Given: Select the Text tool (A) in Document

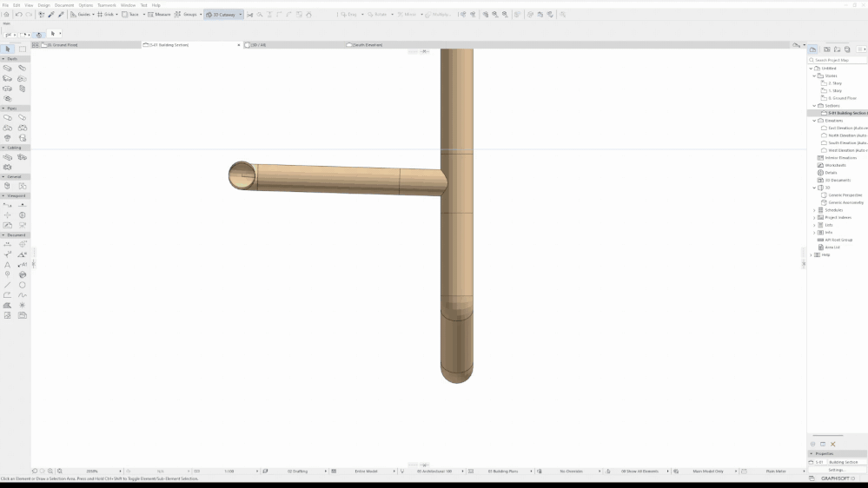Looking at the screenshot, I should point(8,265).
